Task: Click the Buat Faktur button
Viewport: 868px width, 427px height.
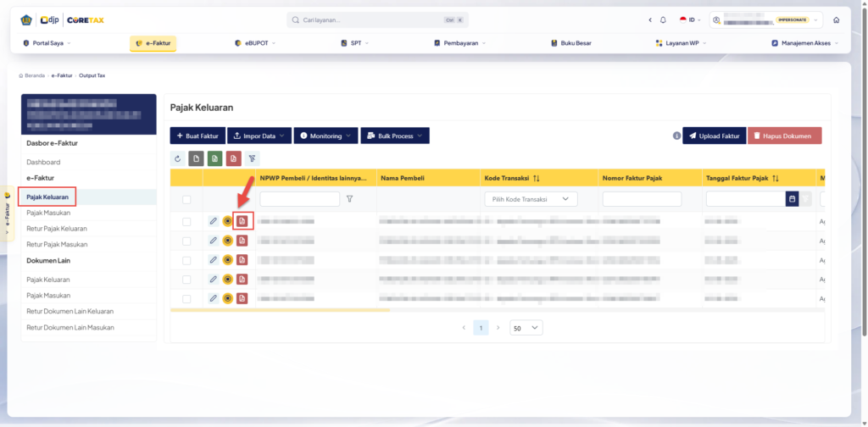Action: coord(198,136)
